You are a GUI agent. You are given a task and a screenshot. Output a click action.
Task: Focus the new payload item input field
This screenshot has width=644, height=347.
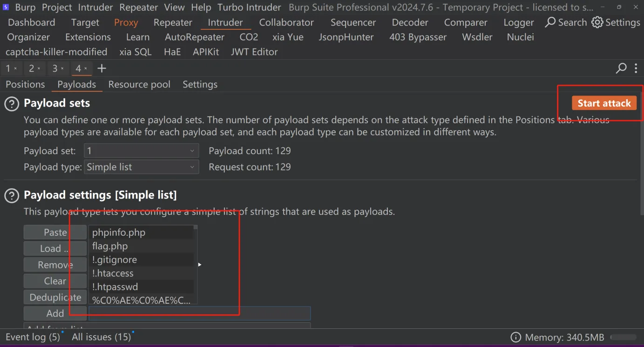click(x=199, y=313)
